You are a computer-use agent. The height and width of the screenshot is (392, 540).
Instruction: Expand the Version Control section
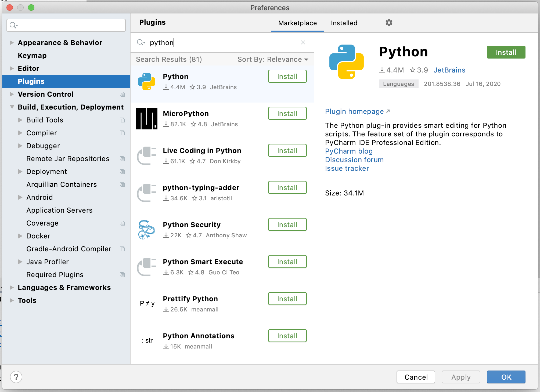tap(12, 94)
